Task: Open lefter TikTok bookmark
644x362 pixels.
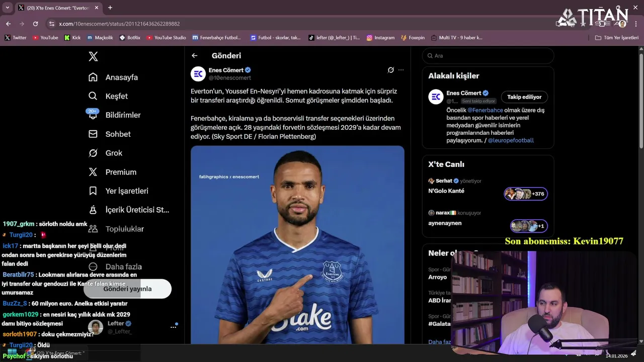Action: tap(334, 38)
